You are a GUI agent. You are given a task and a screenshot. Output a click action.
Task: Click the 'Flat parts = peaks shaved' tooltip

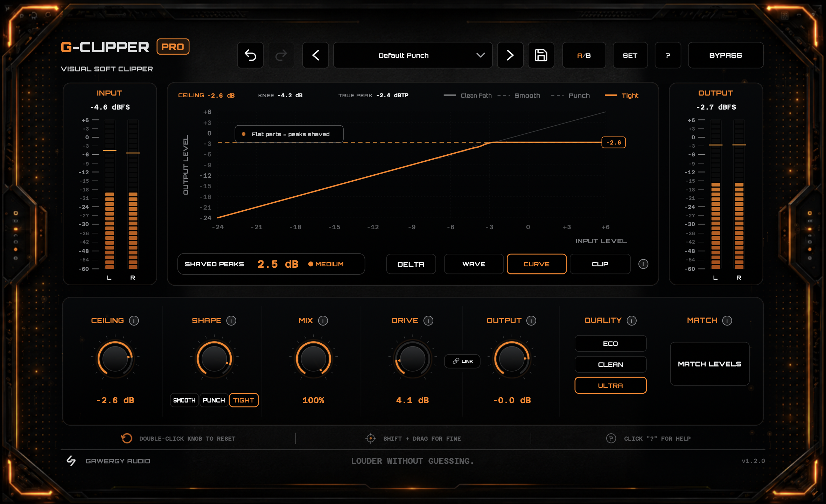[x=289, y=134]
